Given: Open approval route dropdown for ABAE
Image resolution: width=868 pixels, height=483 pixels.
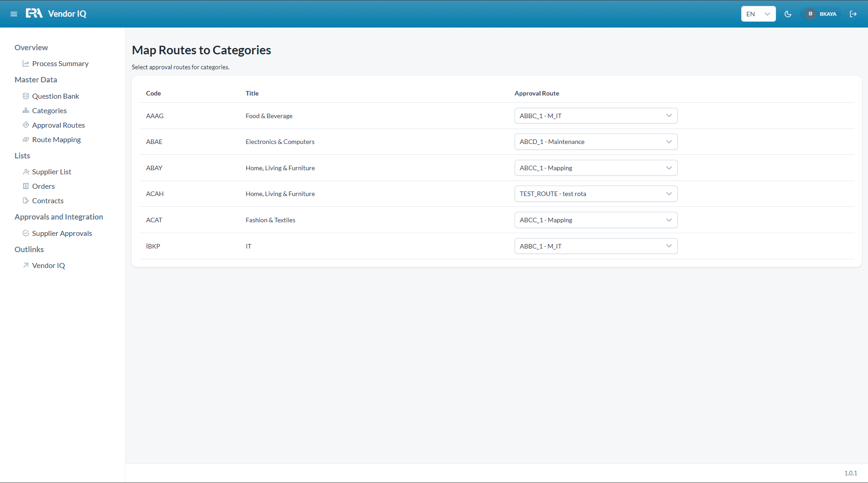Looking at the screenshot, I should click(596, 142).
